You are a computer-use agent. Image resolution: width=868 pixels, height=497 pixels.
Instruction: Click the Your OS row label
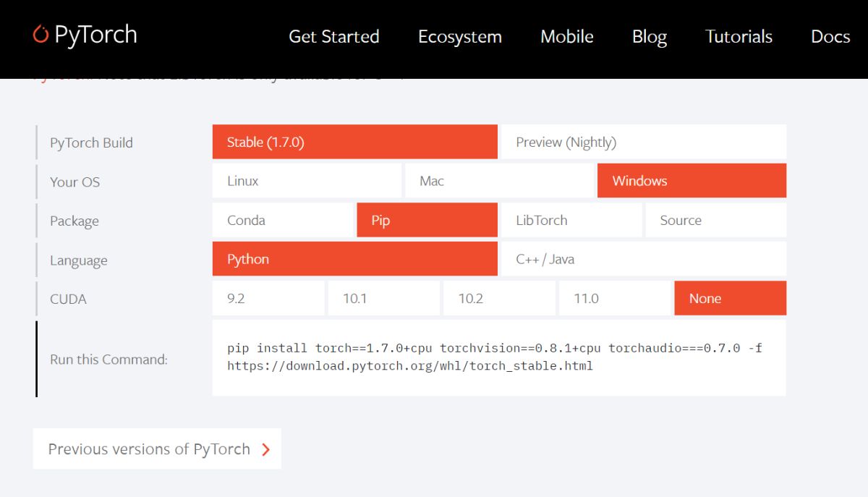click(75, 182)
